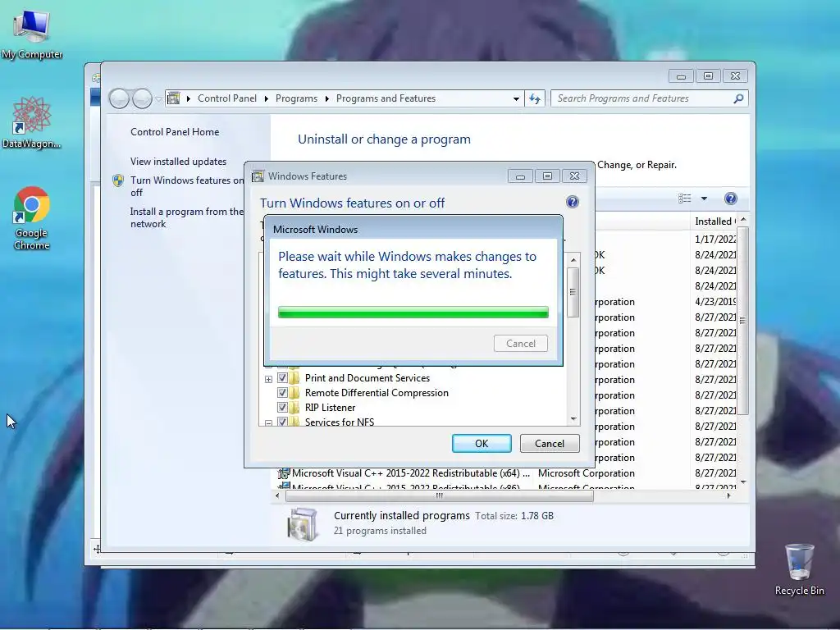The width and height of the screenshot is (840, 630).
Task: Click the programs list vertical scrollbar thumb
Action: 742,321
